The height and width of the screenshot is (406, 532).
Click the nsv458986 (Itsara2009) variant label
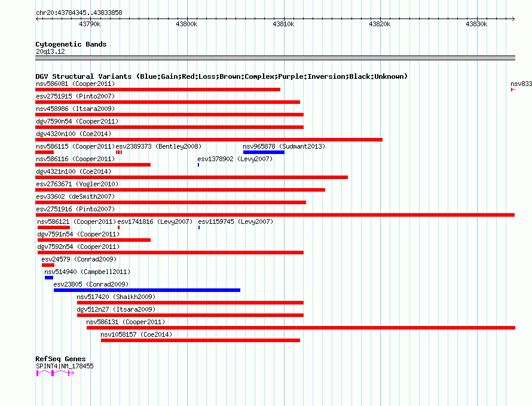(75, 109)
